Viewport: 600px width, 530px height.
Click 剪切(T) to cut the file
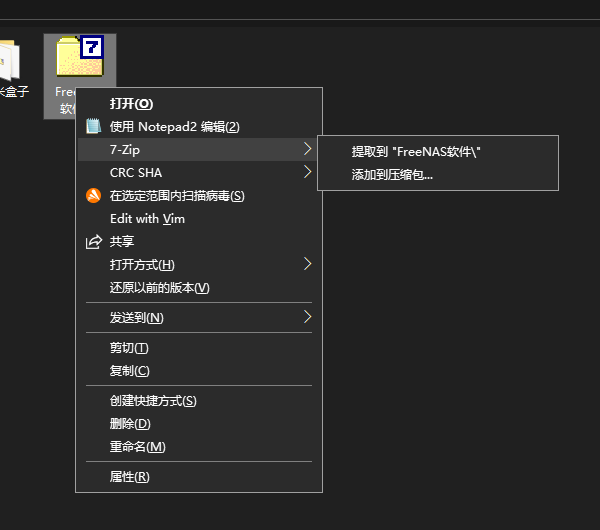129,348
